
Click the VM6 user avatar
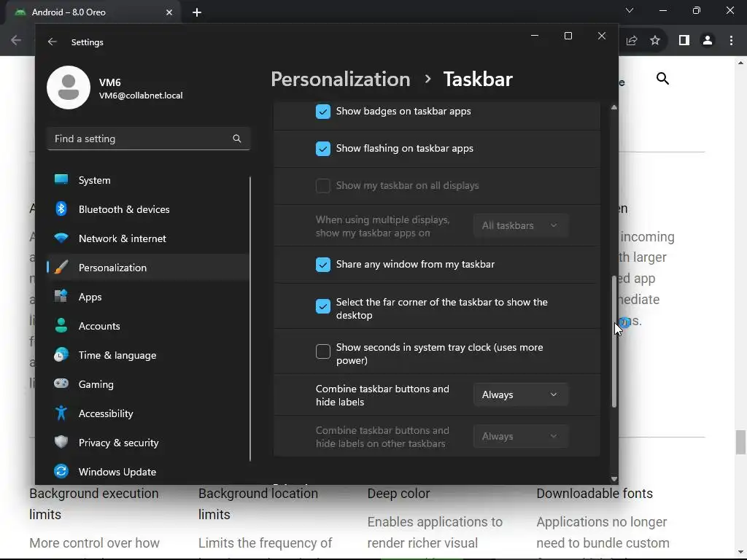pyautogui.click(x=69, y=87)
